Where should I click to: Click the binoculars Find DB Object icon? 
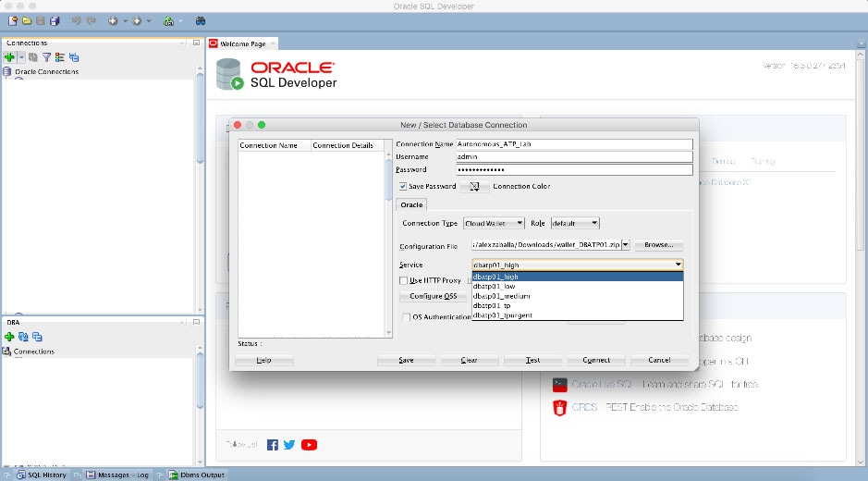(201, 20)
